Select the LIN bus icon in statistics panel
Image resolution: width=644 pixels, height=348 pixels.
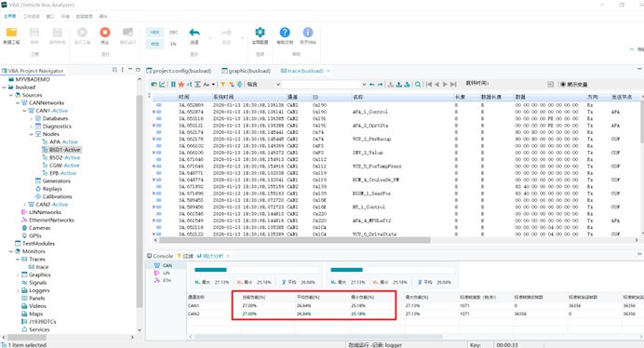(157, 273)
